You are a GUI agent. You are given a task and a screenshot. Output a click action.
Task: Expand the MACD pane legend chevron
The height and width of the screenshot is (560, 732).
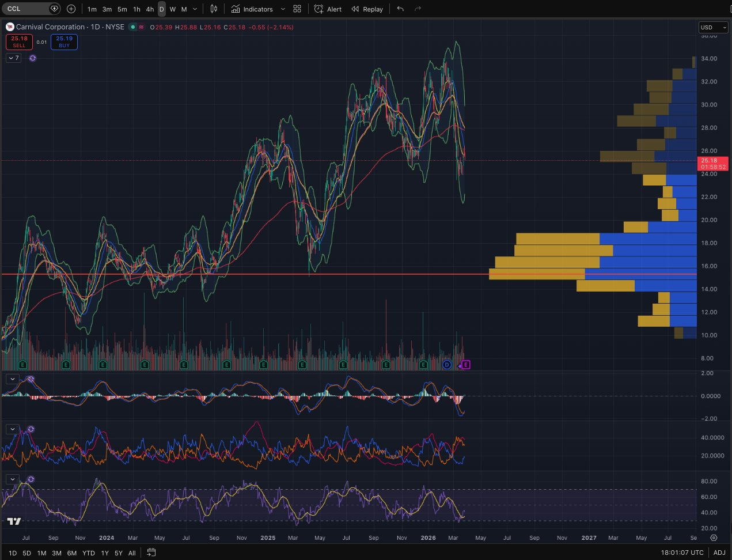12,379
